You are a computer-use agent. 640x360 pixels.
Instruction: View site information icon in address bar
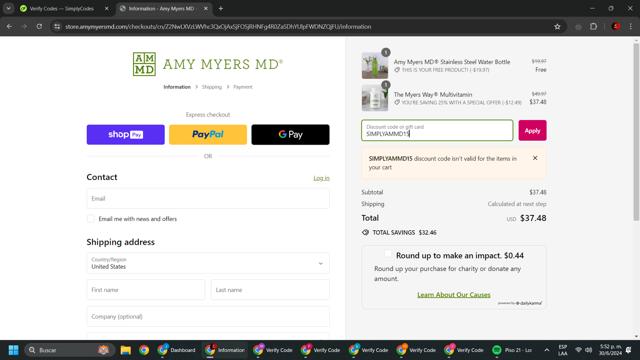[x=57, y=27]
